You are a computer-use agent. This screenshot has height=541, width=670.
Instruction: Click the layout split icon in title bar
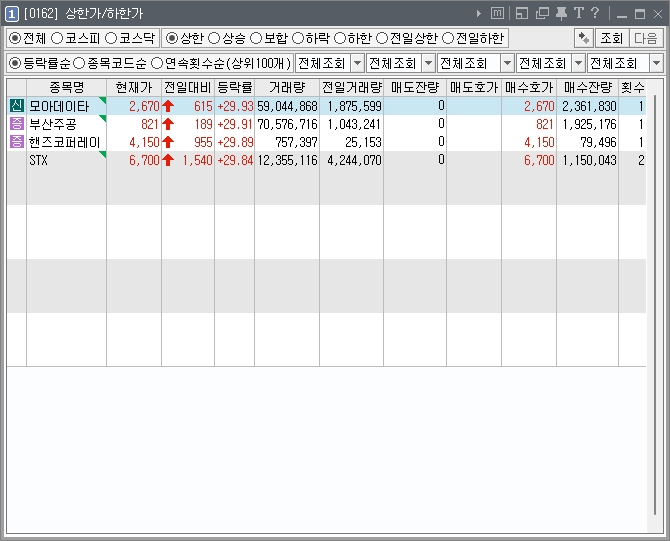point(522,13)
